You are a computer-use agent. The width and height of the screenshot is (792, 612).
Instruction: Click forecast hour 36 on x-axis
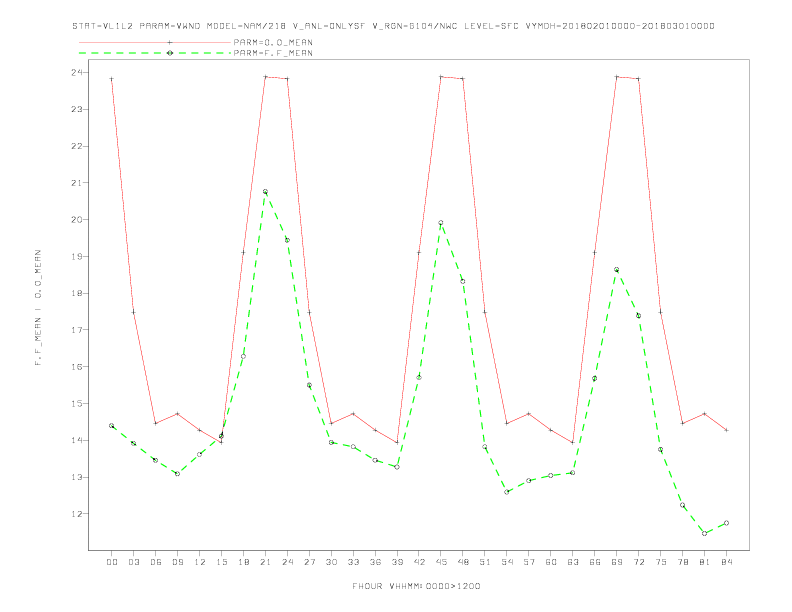[x=375, y=562]
